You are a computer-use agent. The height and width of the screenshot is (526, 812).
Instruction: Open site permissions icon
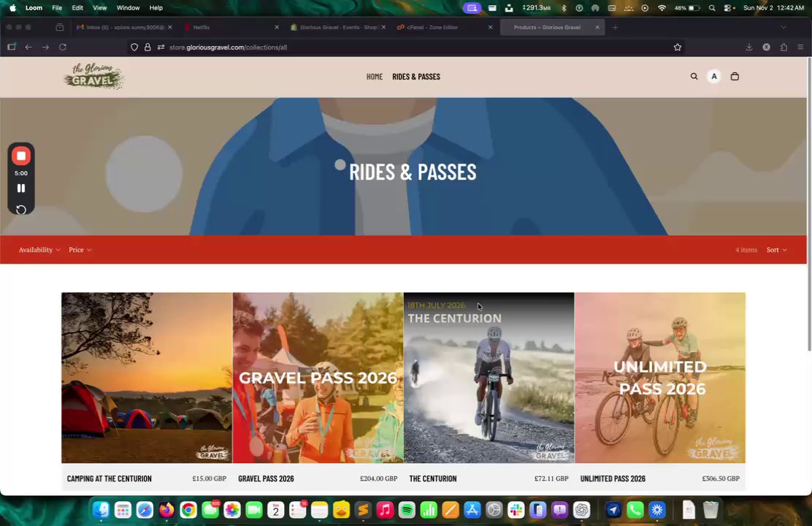click(x=161, y=47)
